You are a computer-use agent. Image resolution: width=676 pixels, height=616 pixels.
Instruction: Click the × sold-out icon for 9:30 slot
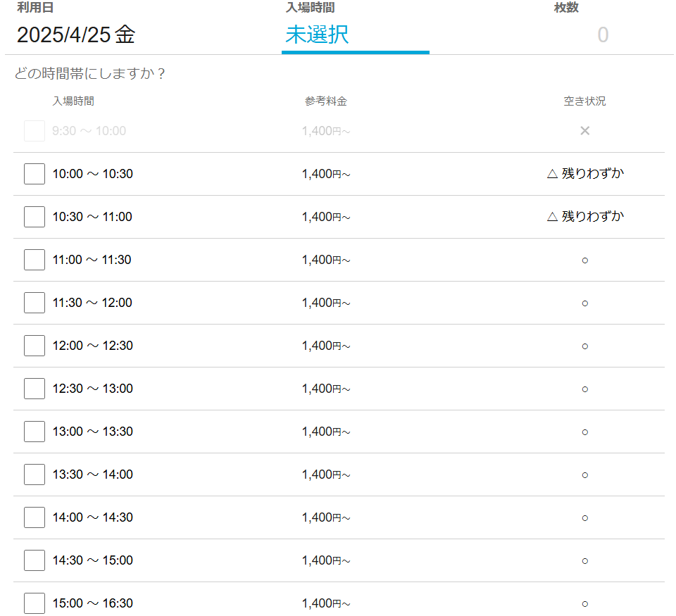tap(584, 131)
